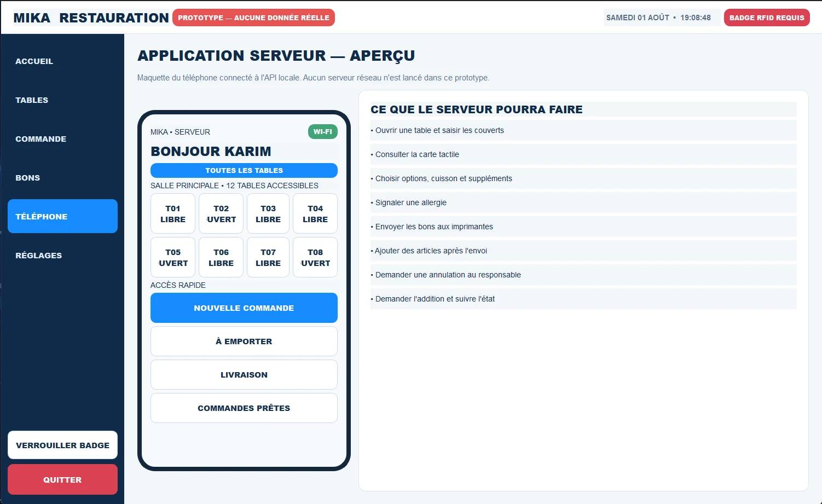This screenshot has height=504, width=822.
Task: Select table T04 Libre
Action: point(315,213)
